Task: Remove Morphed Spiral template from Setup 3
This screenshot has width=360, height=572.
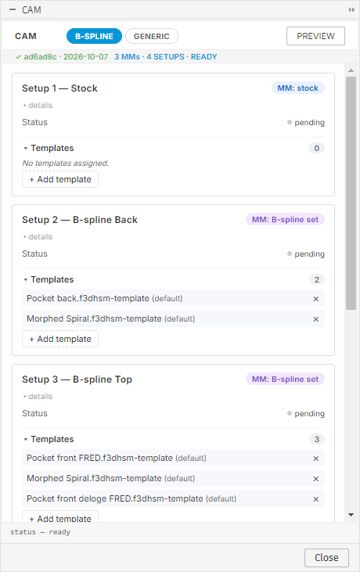Action: (x=316, y=479)
